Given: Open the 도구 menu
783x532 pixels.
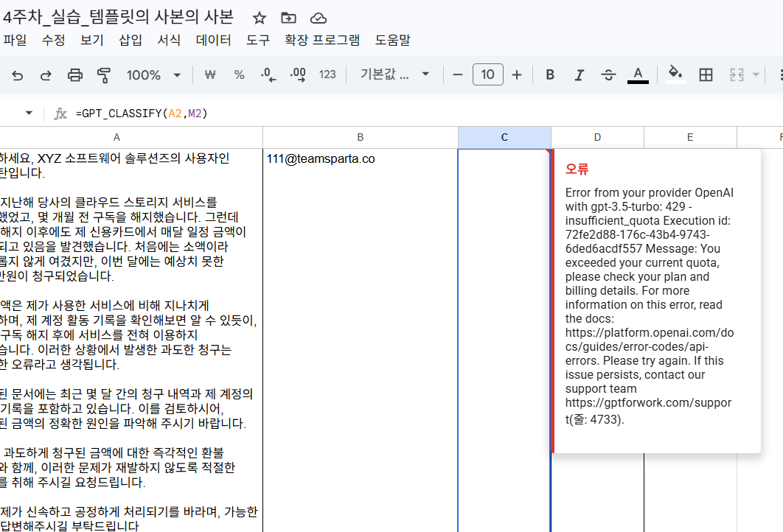Looking at the screenshot, I should [x=257, y=40].
